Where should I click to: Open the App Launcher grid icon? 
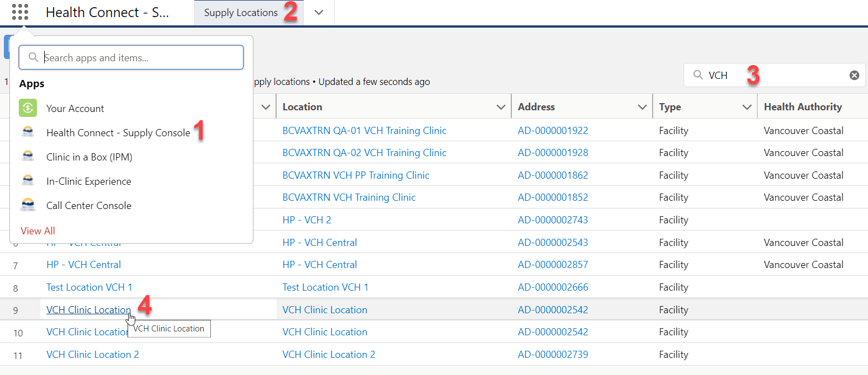tap(20, 12)
